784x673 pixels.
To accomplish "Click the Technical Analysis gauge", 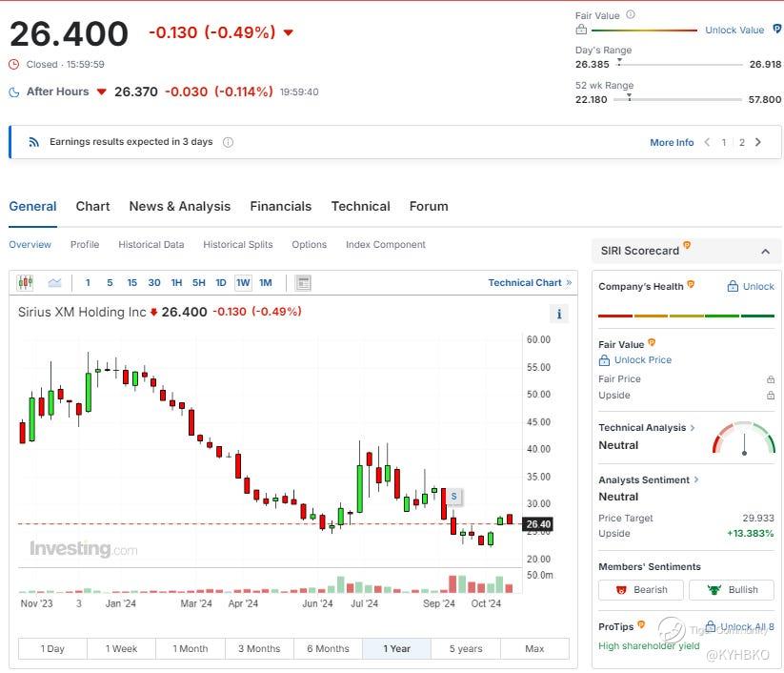I will [744, 438].
